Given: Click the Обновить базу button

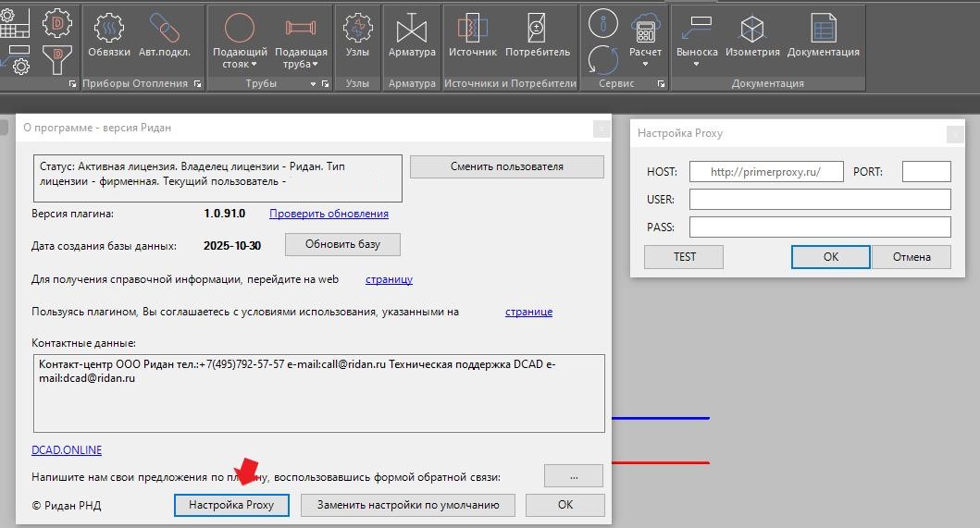Looking at the screenshot, I should tap(342, 244).
